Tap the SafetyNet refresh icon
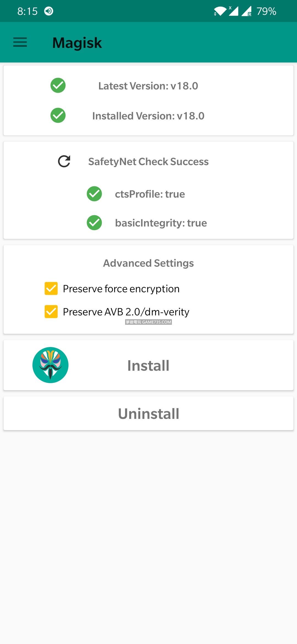Image resolution: width=297 pixels, height=644 pixels. click(64, 161)
